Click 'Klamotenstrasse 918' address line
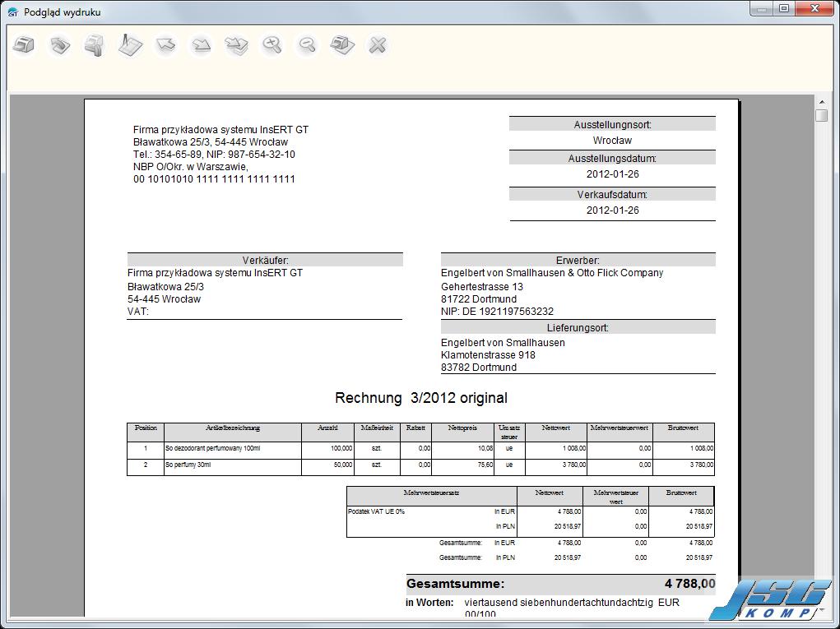 pyautogui.click(x=488, y=355)
